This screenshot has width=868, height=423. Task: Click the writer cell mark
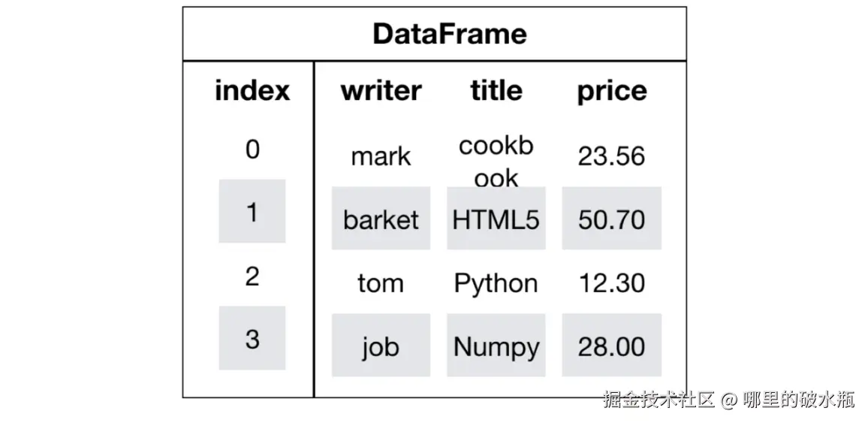click(381, 156)
